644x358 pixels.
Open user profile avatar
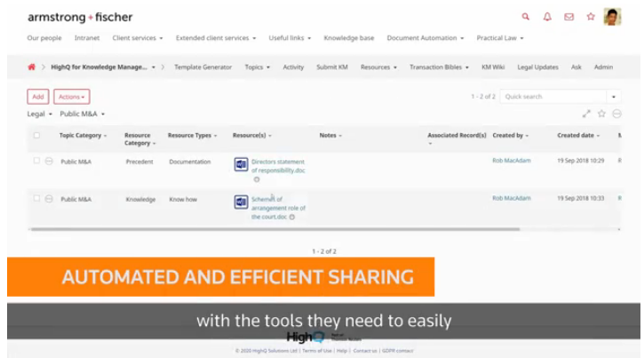coord(612,17)
